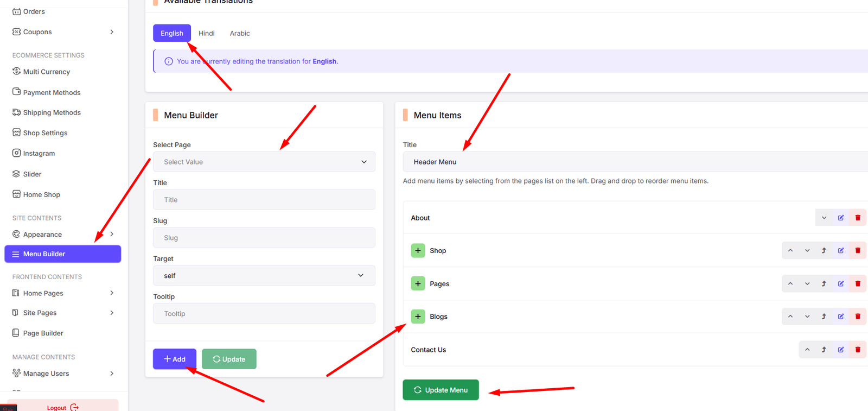Viewport: 868px width, 411px height.
Task: Expand the Appearance sidebar submenu
Action: tap(112, 235)
